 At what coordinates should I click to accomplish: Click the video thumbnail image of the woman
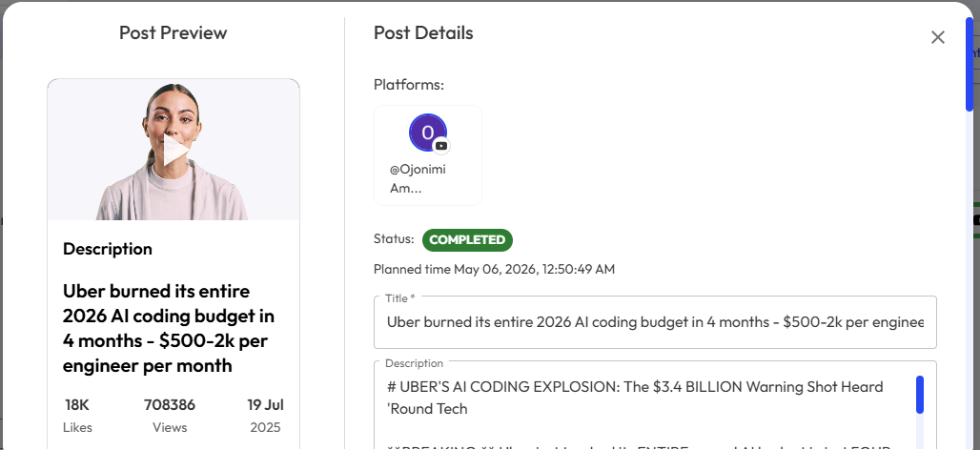coord(174,150)
